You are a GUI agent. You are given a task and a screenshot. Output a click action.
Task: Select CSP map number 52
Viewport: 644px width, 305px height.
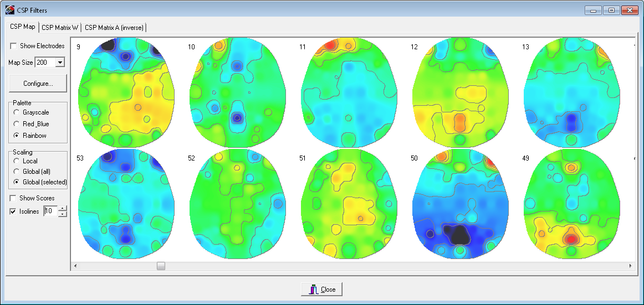click(x=237, y=204)
